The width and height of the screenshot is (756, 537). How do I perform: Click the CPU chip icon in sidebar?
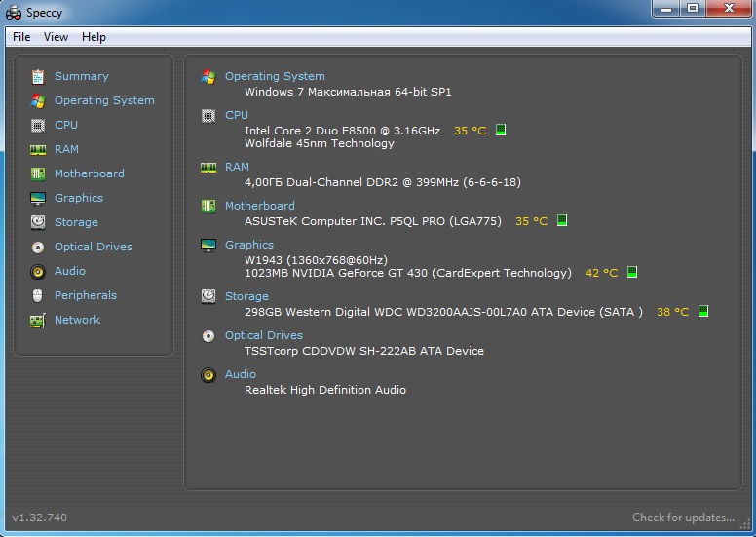click(38, 125)
